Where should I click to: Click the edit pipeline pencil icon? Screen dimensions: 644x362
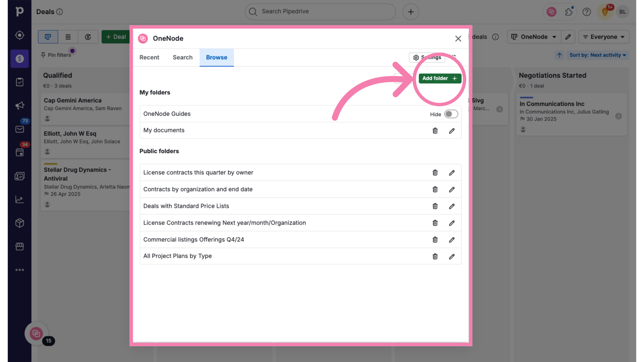[568, 37]
